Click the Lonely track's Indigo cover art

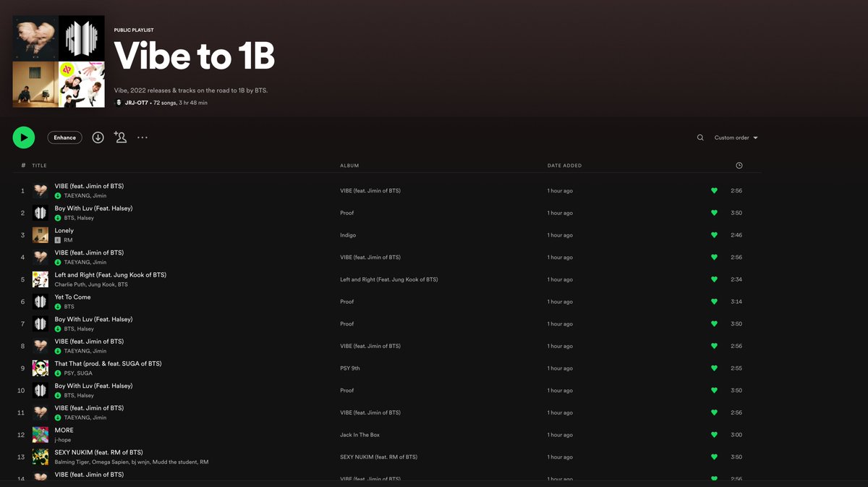(41, 235)
